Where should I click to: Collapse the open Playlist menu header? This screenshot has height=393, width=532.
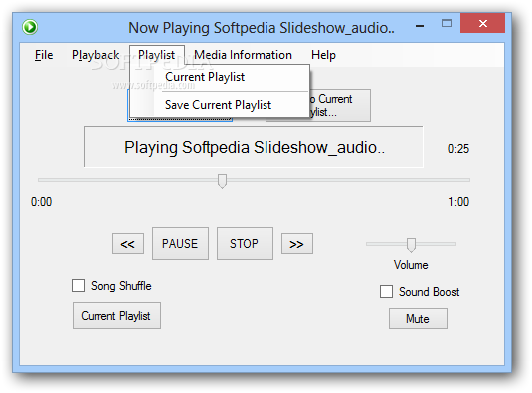click(x=157, y=55)
